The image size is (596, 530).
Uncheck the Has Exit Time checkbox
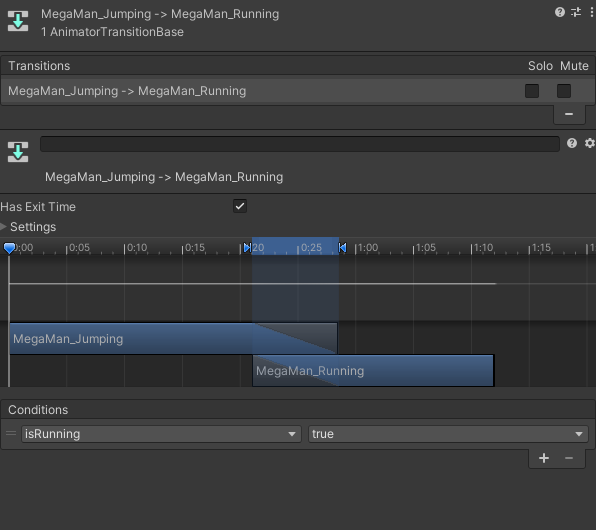pos(240,206)
